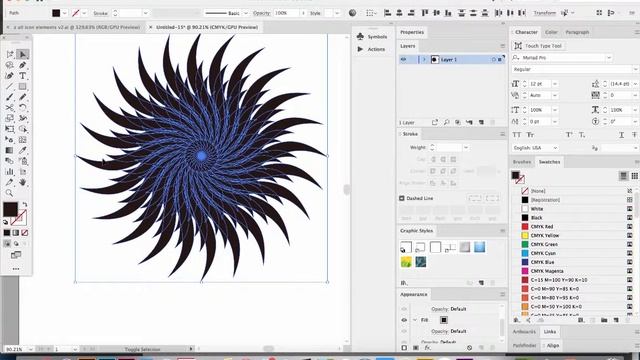Image resolution: width=640 pixels, height=360 pixels.
Task: Open the Regular font style dropdown
Action: click(635, 69)
